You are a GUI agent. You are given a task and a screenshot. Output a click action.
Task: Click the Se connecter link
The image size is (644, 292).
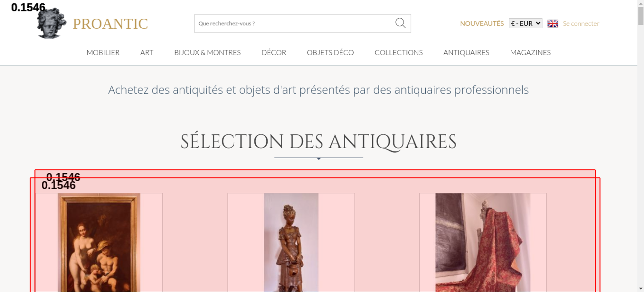tap(581, 23)
